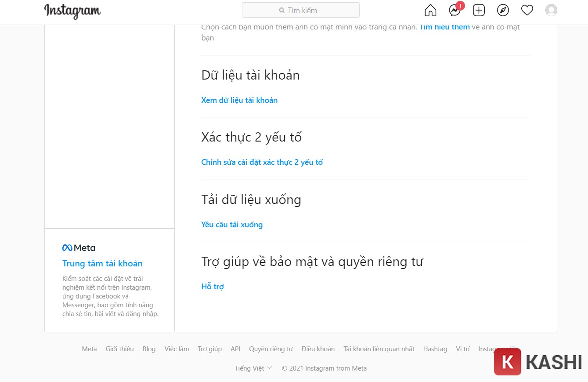Open Điều khoản from the footer menu
The width and height of the screenshot is (588, 382).
[x=318, y=349]
